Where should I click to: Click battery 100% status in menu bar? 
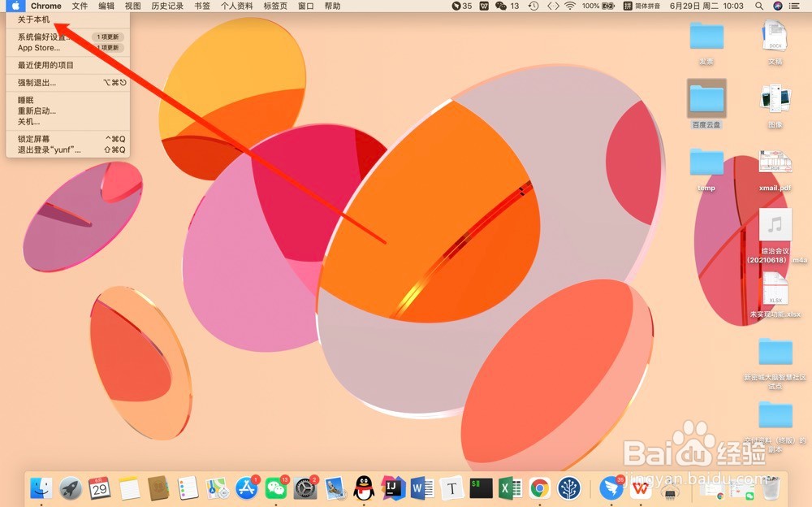pos(598,6)
